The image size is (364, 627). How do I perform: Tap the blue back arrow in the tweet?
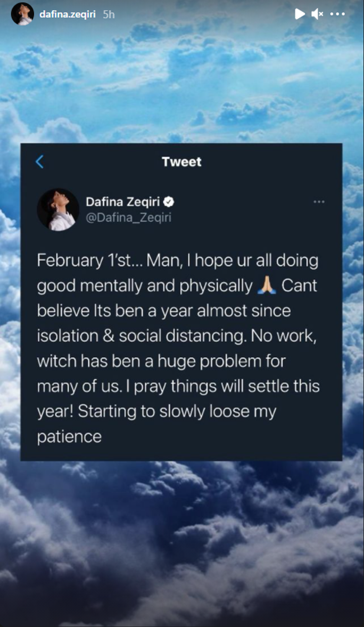click(x=40, y=162)
